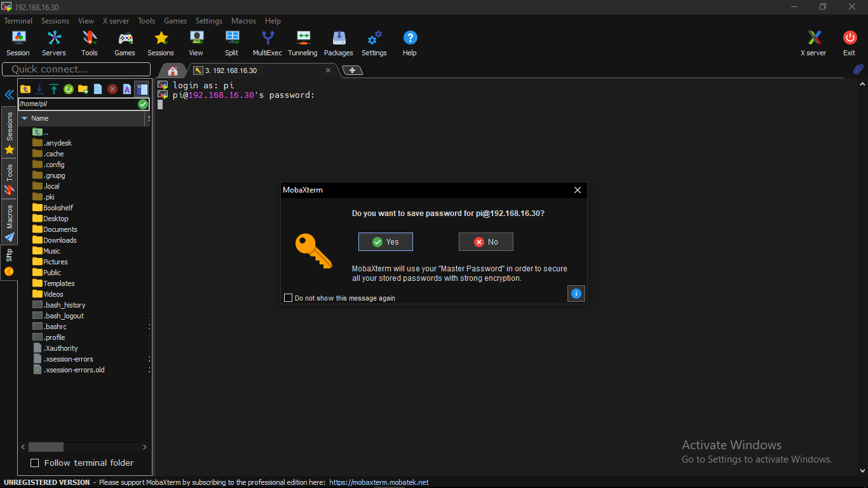
Task: Select the '3. 192.168.16.30' session tab
Action: [x=261, y=71]
